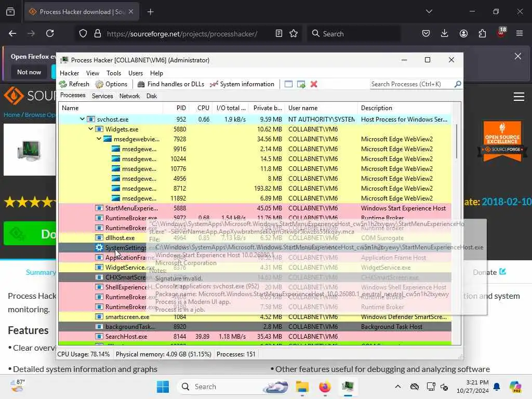This screenshot has height=399, width=532.
Task: Select SearchHost.exe process row
Action: click(x=255, y=336)
